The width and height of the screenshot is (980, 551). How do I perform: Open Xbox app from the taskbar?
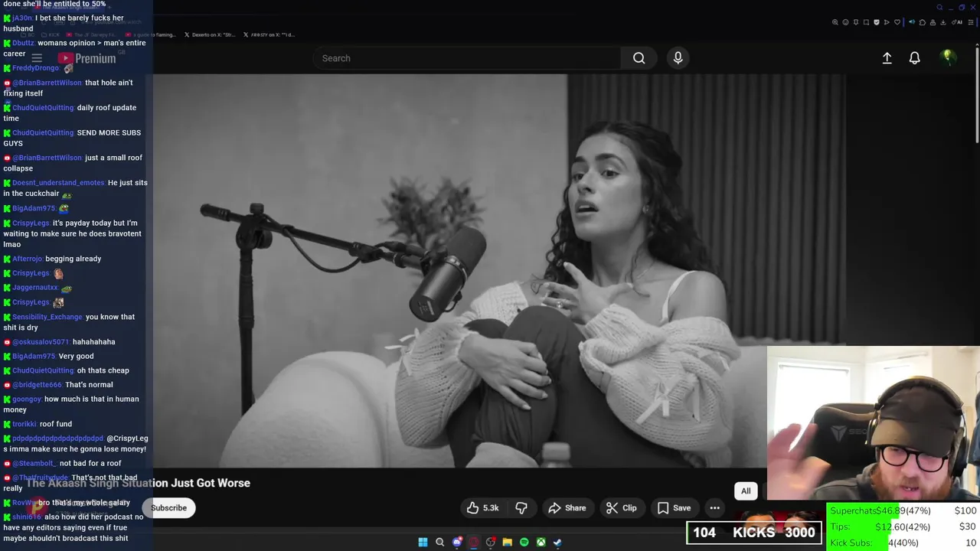pos(541,543)
